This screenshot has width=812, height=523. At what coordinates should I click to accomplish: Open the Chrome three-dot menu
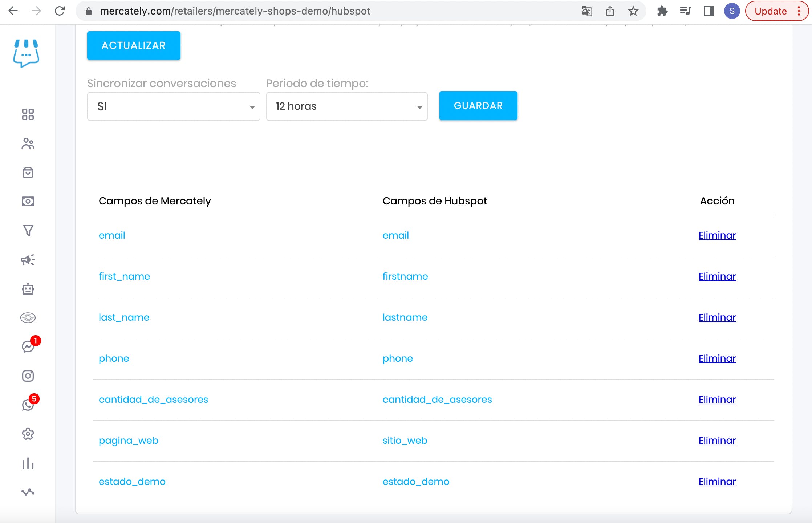click(x=798, y=11)
